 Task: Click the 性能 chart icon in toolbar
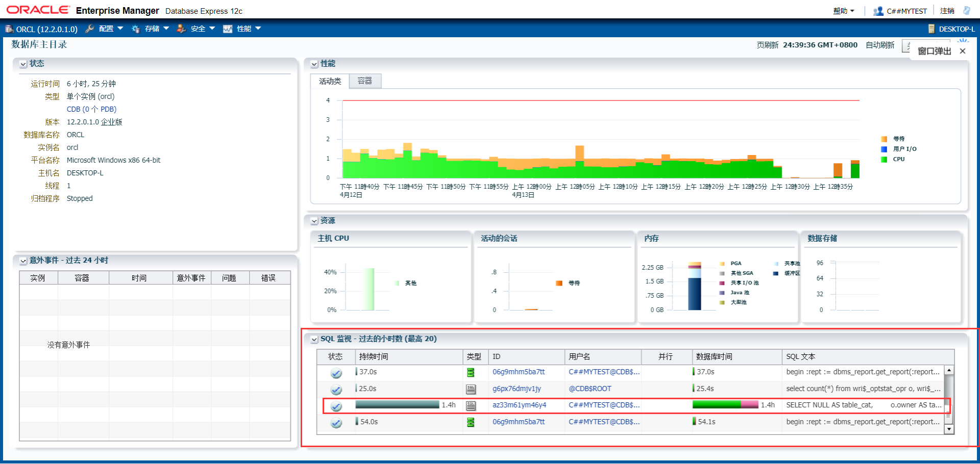click(228, 29)
